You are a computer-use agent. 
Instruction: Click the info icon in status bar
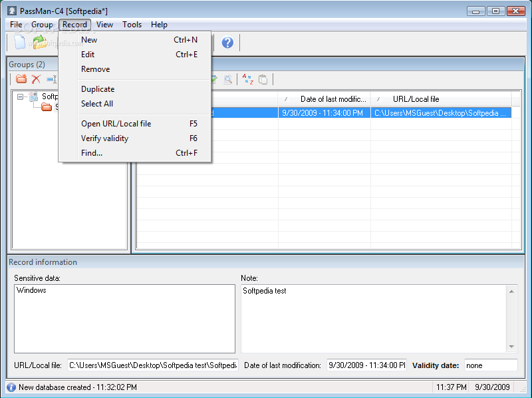(x=11, y=387)
